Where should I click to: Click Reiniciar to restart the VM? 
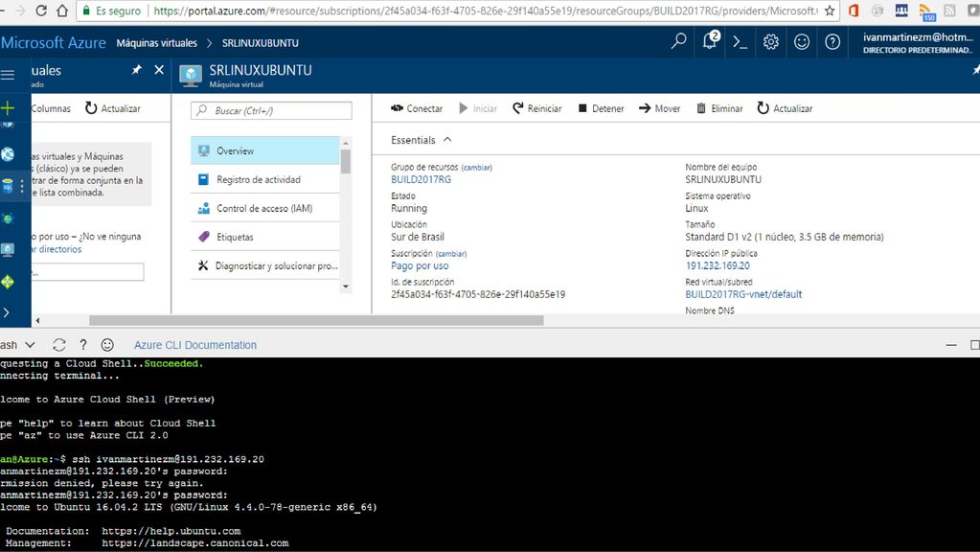(x=536, y=108)
